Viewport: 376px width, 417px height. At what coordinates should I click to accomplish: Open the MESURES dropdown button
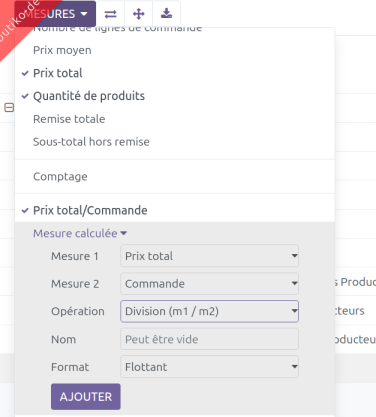[x=55, y=14]
